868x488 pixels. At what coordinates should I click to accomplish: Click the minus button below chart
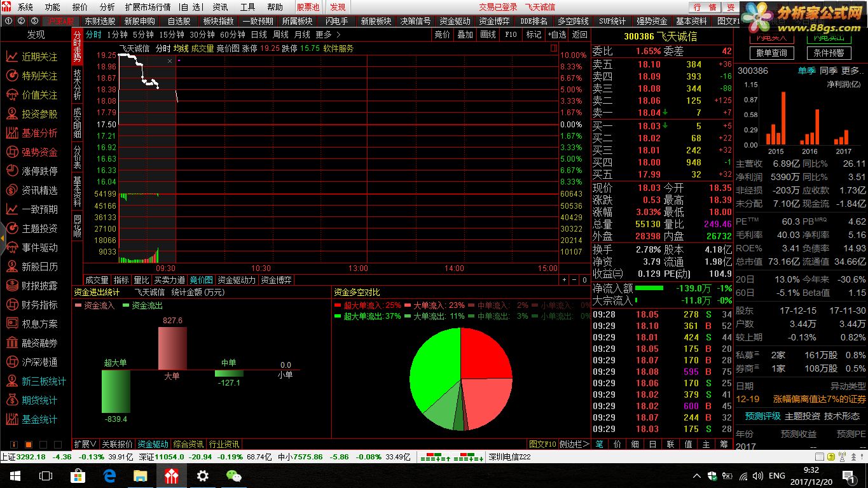coord(574,280)
